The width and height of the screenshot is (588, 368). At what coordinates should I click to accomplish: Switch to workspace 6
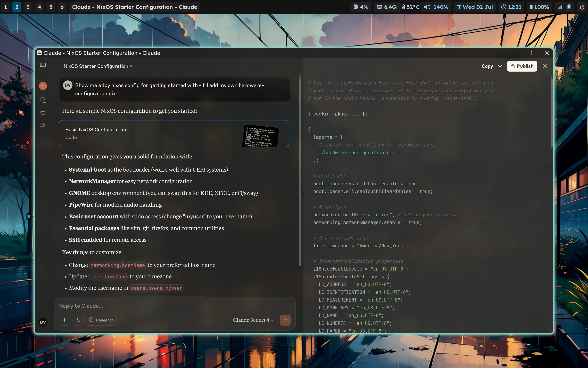(x=62, y=7)
